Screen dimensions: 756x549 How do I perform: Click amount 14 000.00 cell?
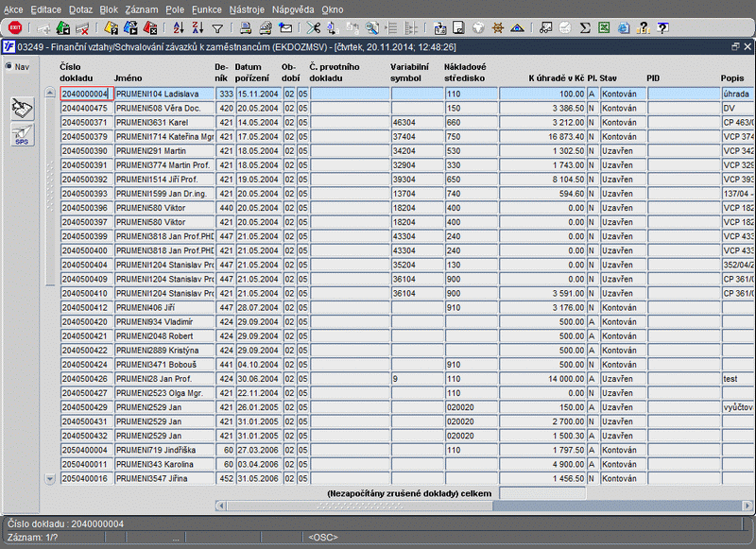tap(542, 379)
